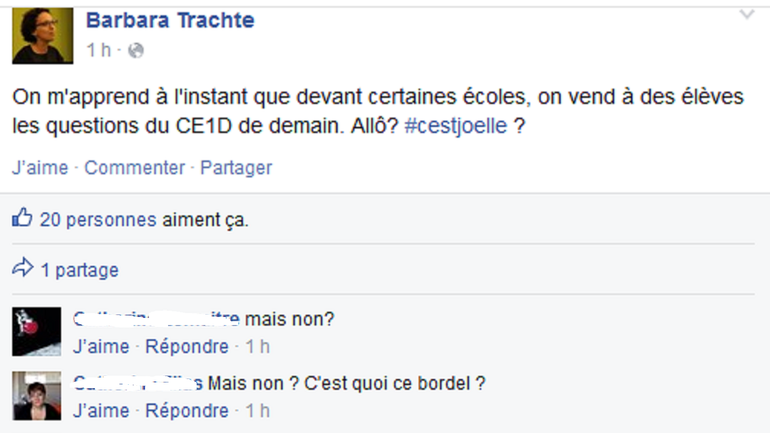Viewport: 770px width, 433px height.
Task: Show the 20 personnes who liked
Action: [98, 220]
